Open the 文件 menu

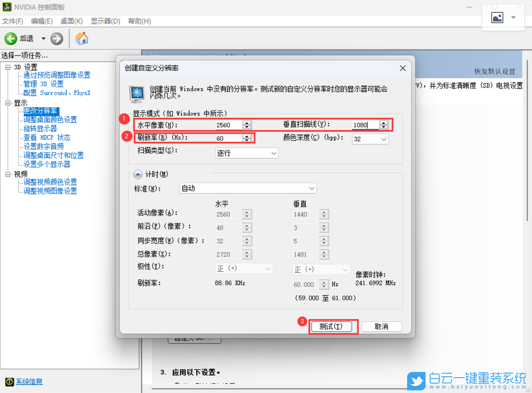[12, 21]
